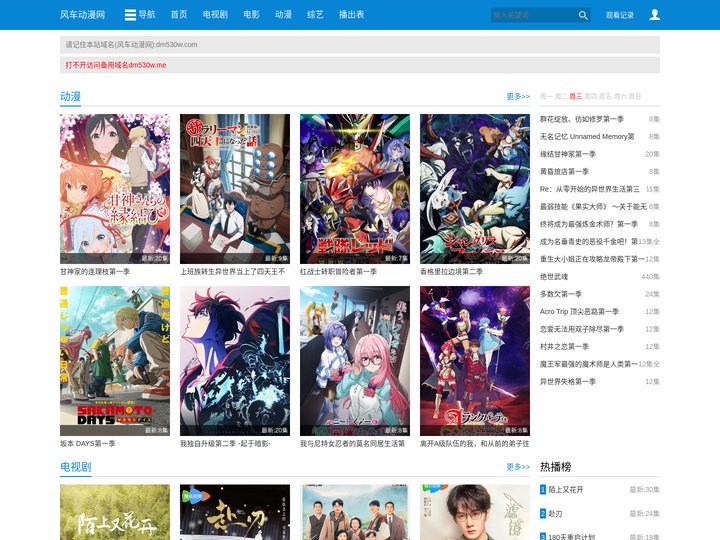Open 赴刃 in the 热播榜 ranking

click(555, 514)
